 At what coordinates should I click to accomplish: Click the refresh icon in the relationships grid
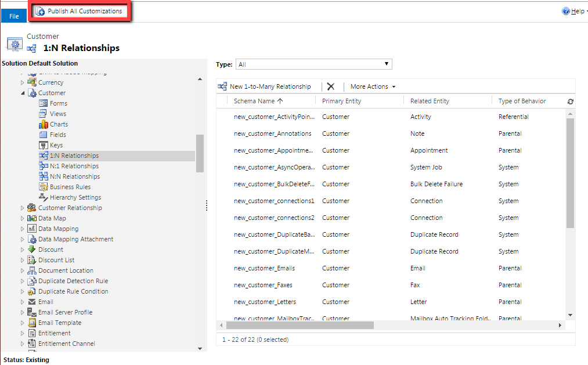[x=569, y=100]
